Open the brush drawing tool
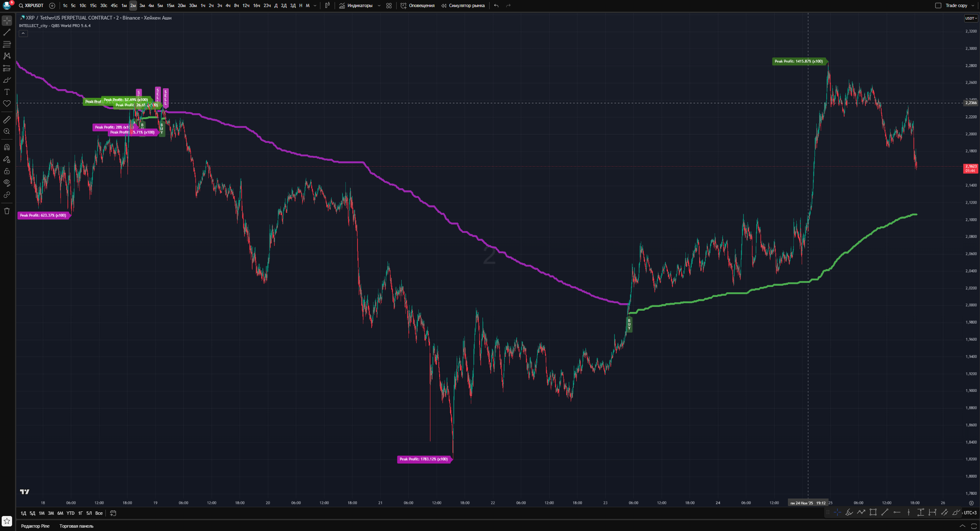980x531 pixels. coord(7,80)
